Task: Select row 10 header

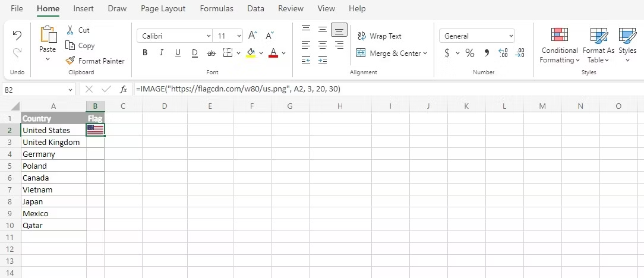Action: tap(10, 226)
